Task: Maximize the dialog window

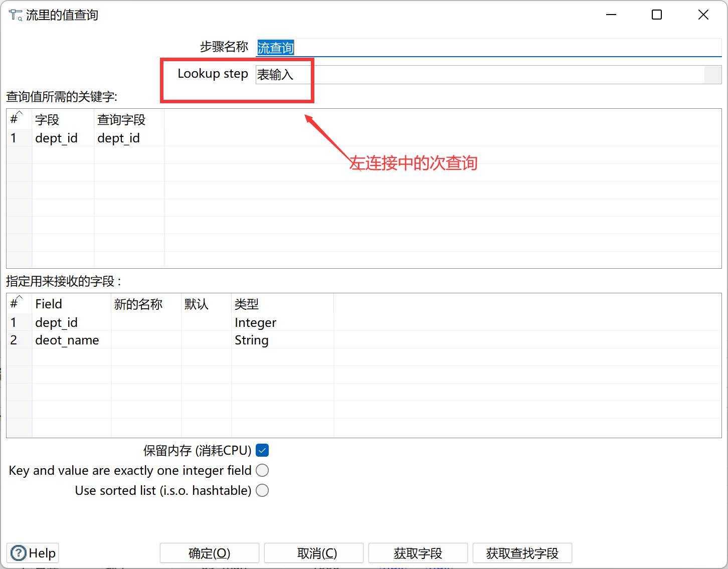Action: click(657, 15)
